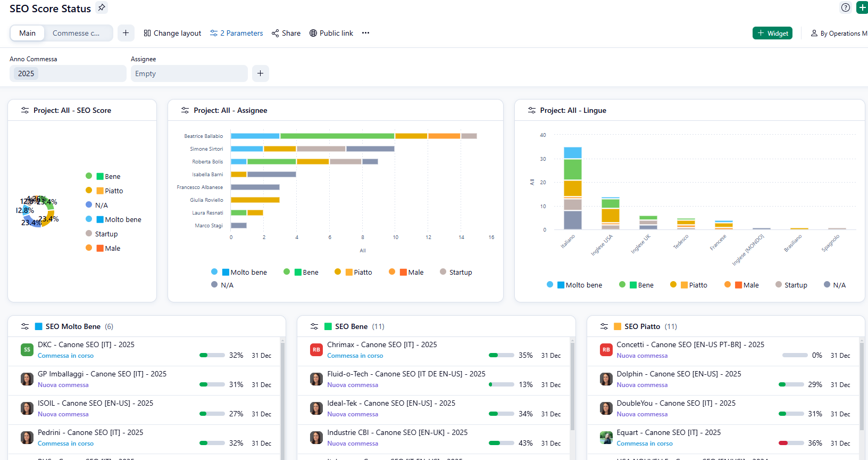The image size is (868, 460).
Task: Click 31 Dec date on Pedrini row
Action: (261, 443)
